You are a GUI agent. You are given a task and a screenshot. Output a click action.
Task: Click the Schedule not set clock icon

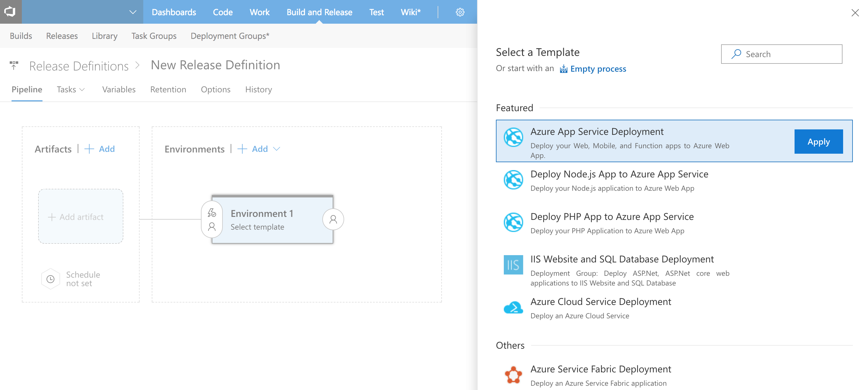[50, 279]
